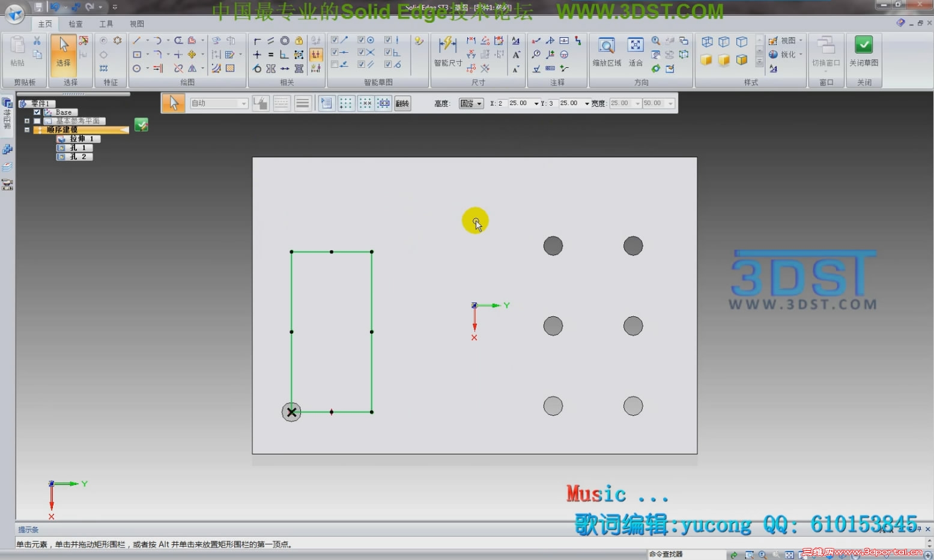Choose the Rectangle drawing tool
The height and width of the screenshot is (560, 934).
137,54
